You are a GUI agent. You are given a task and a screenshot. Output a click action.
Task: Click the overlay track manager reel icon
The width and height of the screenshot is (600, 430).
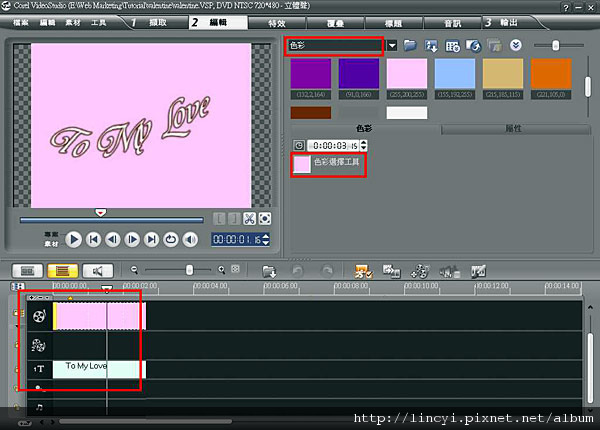click(420, 271)
